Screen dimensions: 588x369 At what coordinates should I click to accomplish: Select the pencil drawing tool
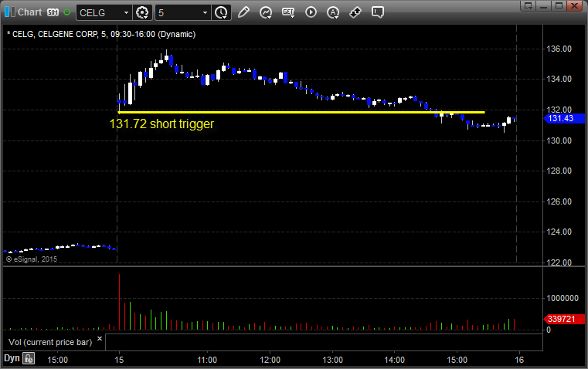pyautogui.click(x=243, y=12)
